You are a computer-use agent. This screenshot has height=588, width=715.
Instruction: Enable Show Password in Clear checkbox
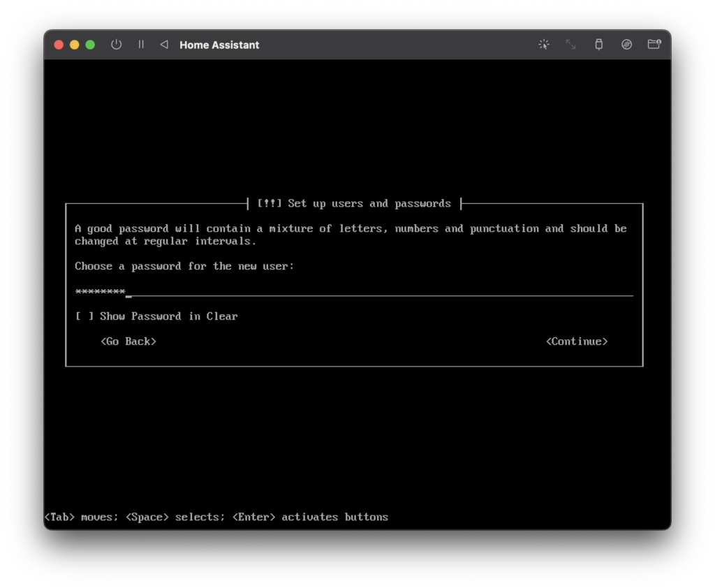click(84, 316)
